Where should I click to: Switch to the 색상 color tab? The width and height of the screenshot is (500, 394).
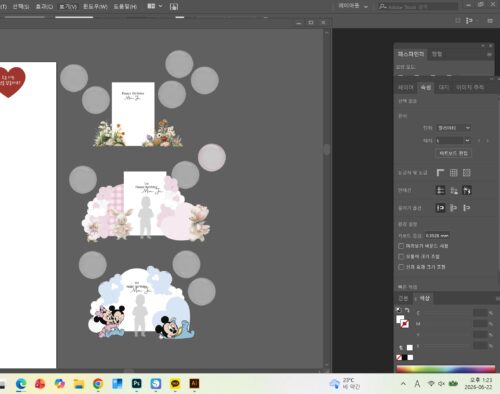point(423,298)
